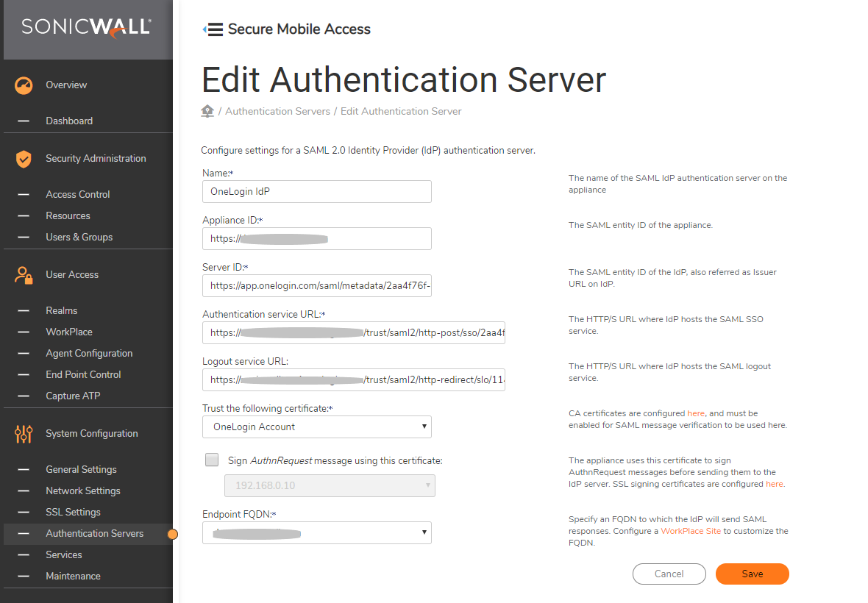Screen dimensions: 868x603
Task: Follow the WorkPlace Site link
Action: [691, 531]
